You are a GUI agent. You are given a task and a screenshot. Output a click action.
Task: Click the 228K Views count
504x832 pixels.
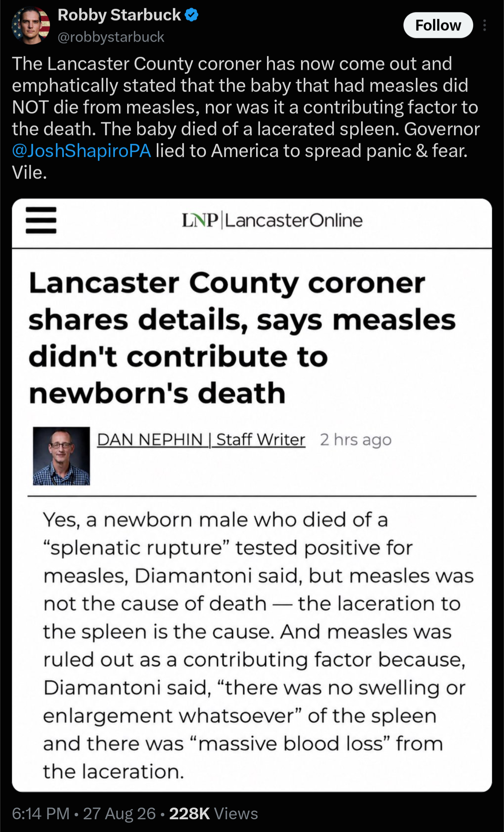(x=213, y=814)
